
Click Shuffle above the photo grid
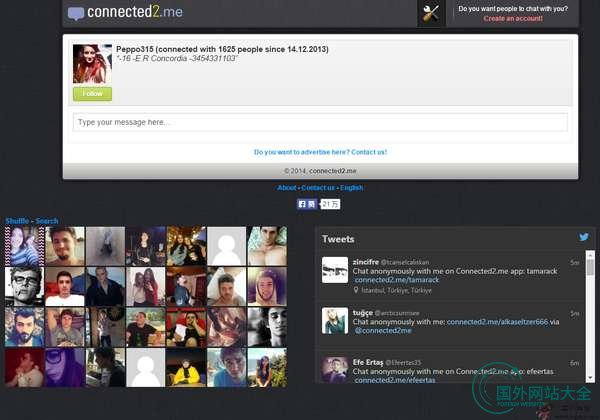click(17, 221)
